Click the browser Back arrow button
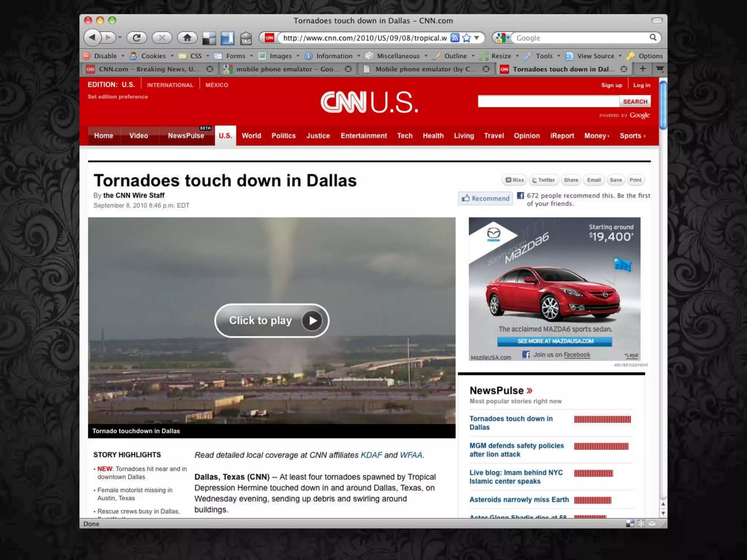 [x=92, y=38]
